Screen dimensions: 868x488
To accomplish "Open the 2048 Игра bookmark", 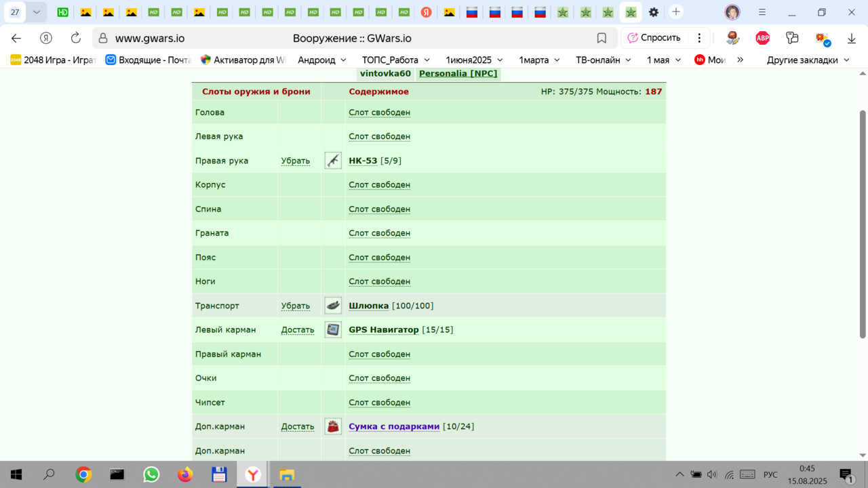I will (x=52, y=60).
